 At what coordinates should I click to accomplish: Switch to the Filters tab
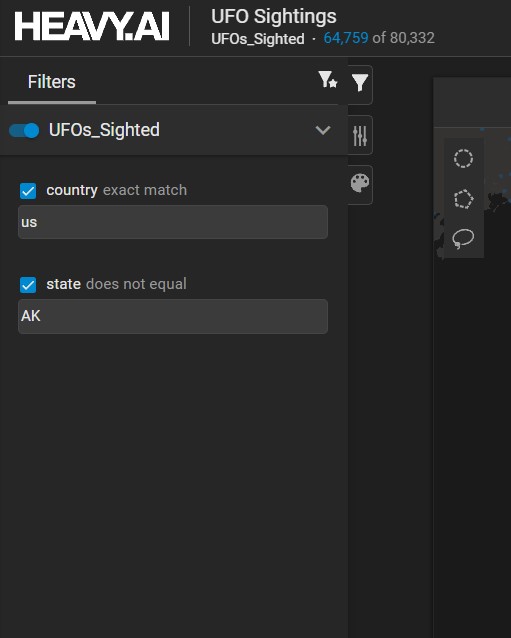coord(52,82)
